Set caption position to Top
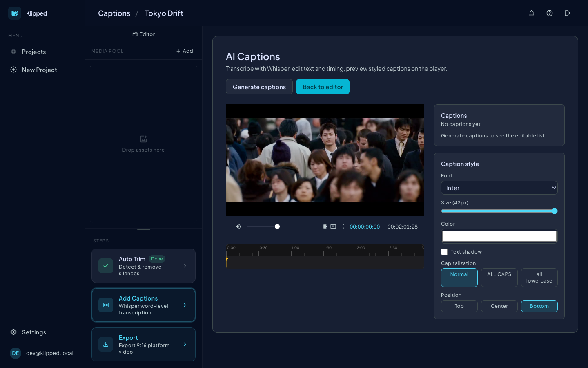This screenshot has height=368, width=588. pyautogui.click(x=459, y=306)
